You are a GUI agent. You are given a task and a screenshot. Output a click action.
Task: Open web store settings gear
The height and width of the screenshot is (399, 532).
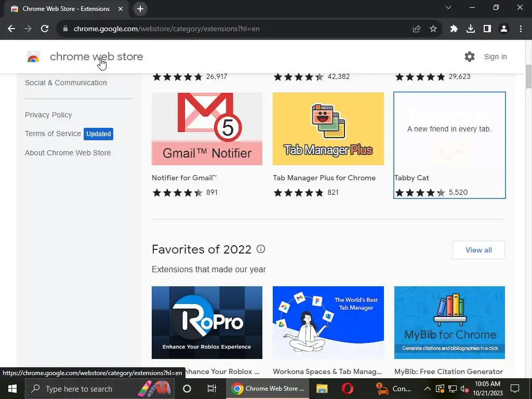pyautogui.click(x=470, y=57)
